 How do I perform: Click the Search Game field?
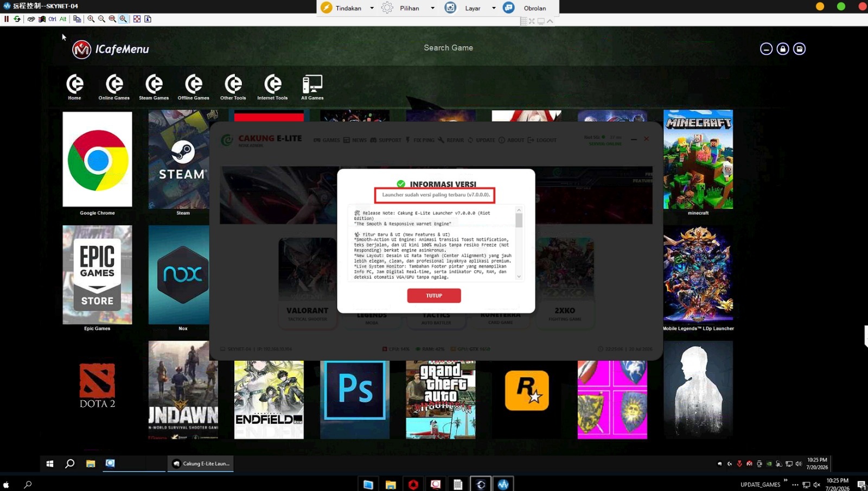(448, 48)
